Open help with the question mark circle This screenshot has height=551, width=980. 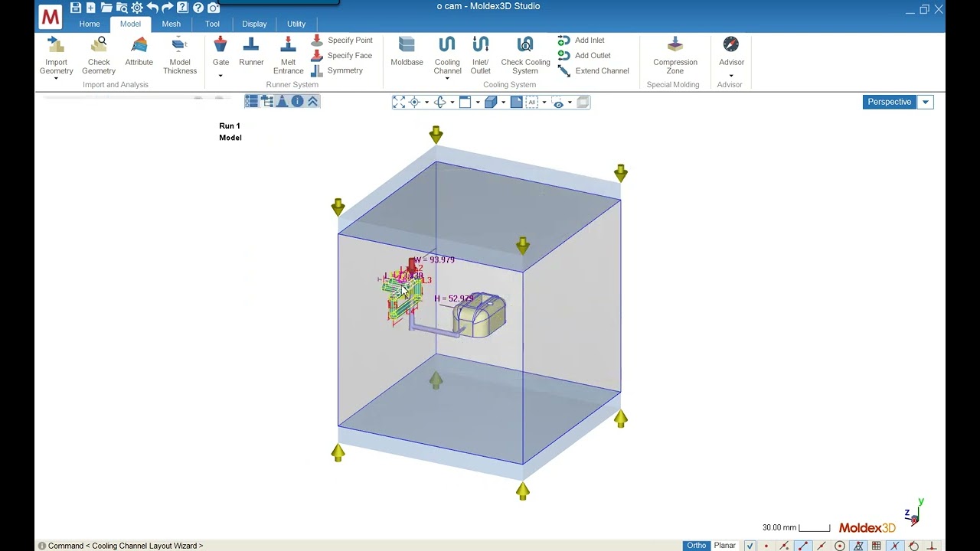pyautogui.click(x=198, y=8)
